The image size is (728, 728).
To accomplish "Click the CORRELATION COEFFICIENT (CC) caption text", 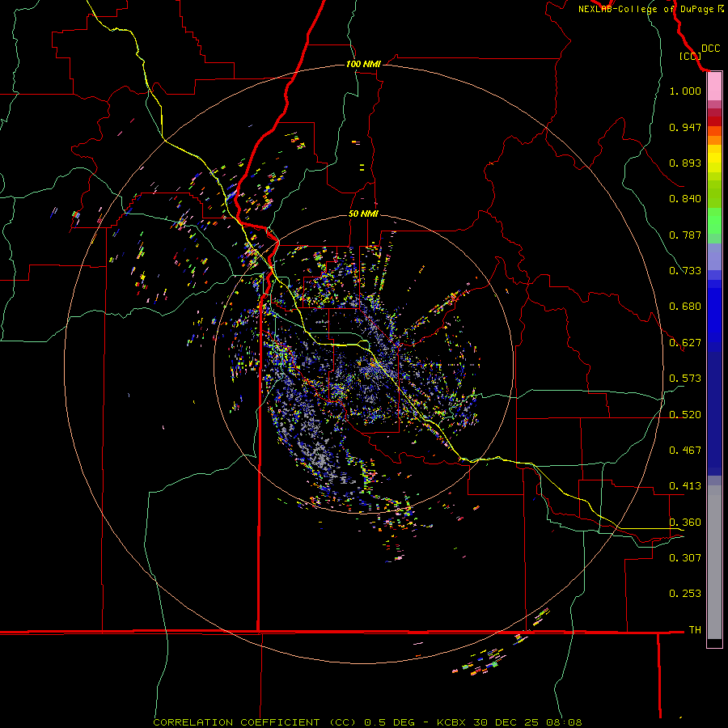I will [255, 722].
